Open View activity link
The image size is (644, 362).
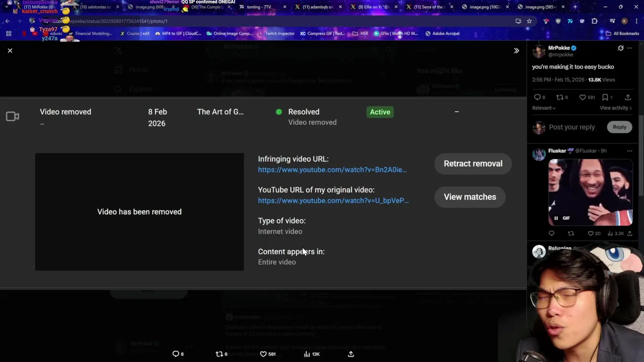(616, 108)
